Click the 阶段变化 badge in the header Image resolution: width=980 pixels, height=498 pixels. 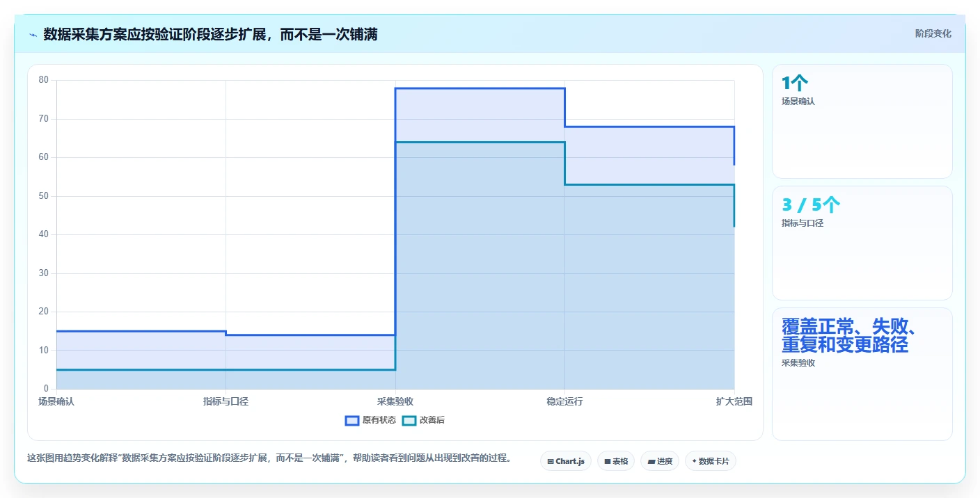(x=933, y=33)
